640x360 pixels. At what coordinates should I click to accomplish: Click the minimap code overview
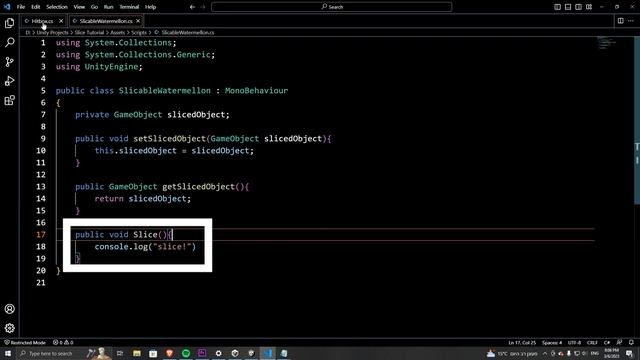point(607,43)
